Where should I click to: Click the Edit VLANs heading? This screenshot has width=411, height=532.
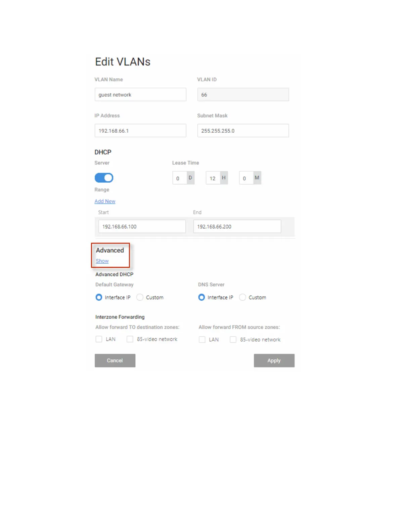[x=123, y=62]
